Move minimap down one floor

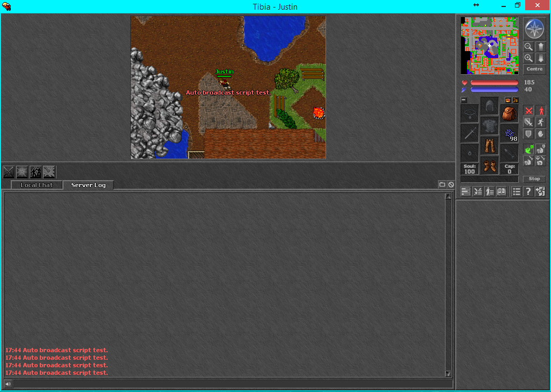pos(540,58)
